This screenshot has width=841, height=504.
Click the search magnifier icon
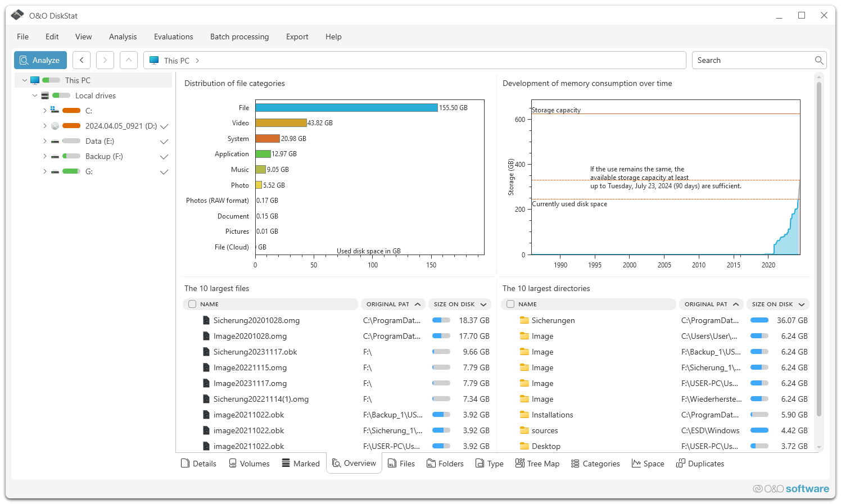click(819, 60)
